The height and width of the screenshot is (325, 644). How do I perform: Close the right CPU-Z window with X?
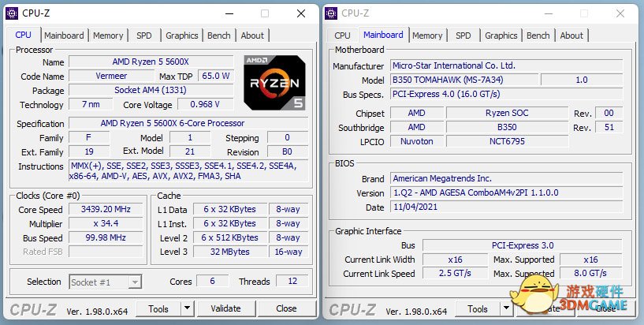click(x=620, y=13)
